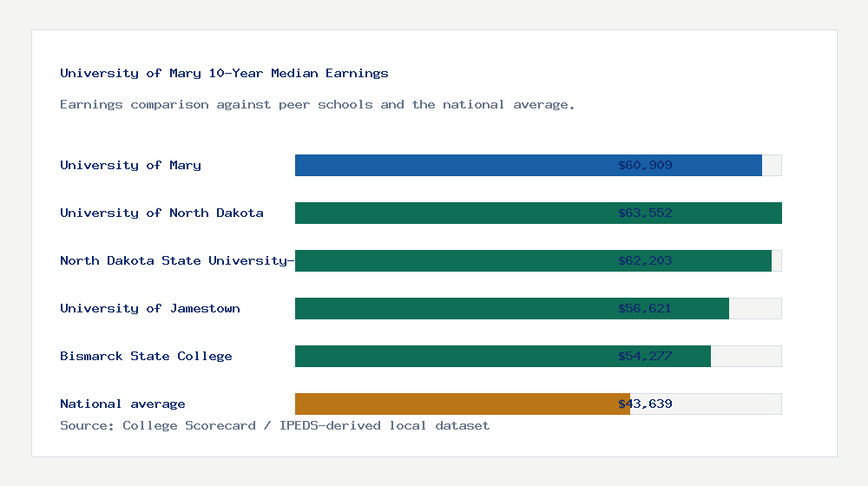Image resolution: width=868 pixels, height=486 pixels.
Task: Click the green bar beside North Dakota State University
Action: tap(533, 260)
